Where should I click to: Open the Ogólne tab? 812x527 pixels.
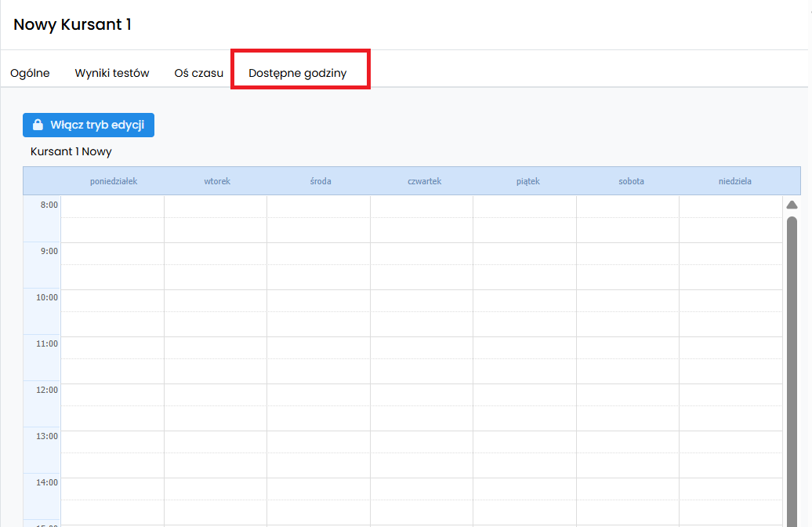coord(30,73)
